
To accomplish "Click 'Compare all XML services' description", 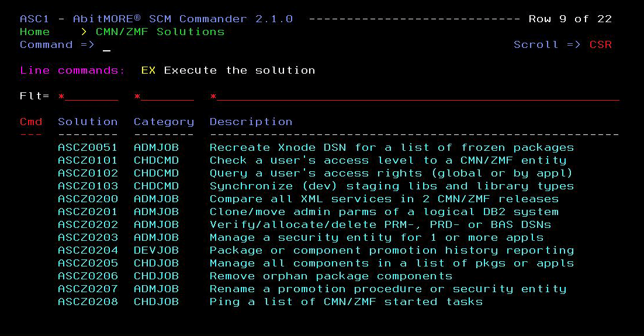I will 385,199.
